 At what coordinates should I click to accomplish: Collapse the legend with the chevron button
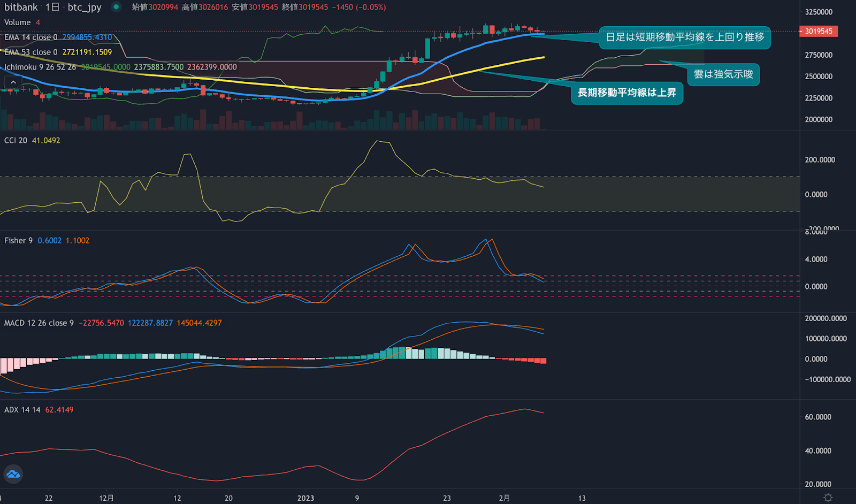(13, 81)
